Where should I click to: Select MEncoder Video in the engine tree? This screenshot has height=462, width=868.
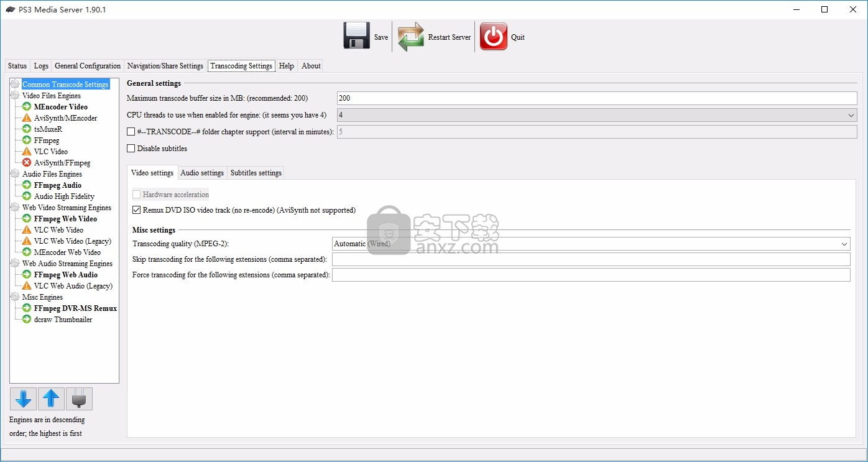(x=61, y=107)
